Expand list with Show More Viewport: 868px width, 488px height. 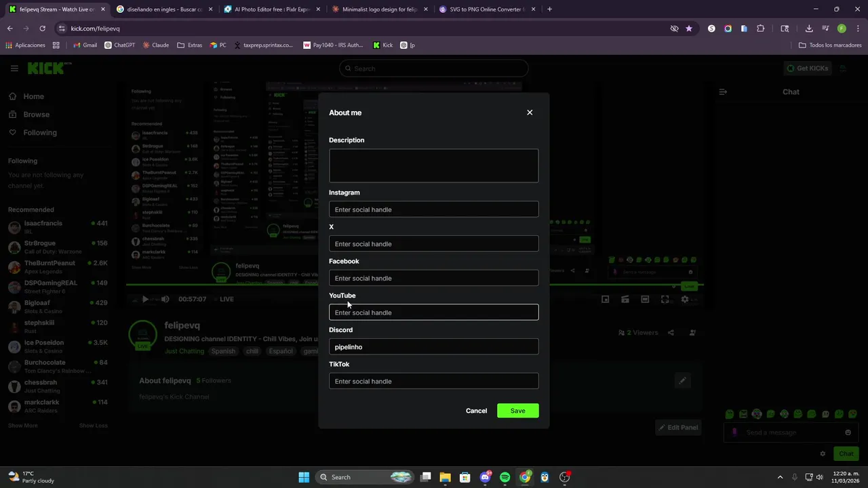coord(22,426)
